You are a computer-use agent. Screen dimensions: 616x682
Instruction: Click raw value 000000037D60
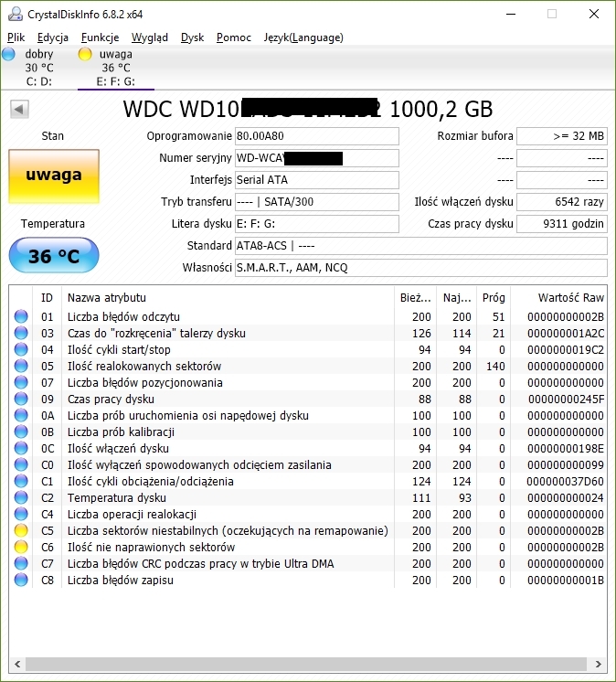[565, 482]
